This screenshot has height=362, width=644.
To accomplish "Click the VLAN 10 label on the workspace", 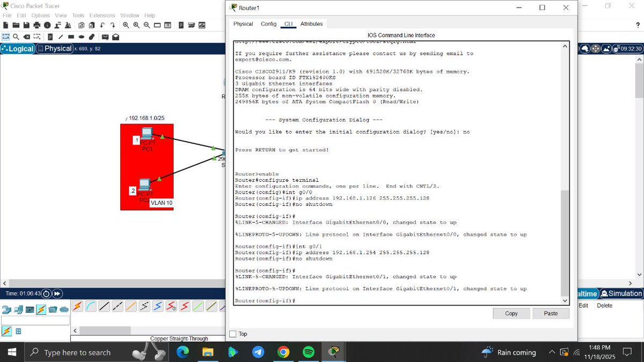I will [162, 203].
